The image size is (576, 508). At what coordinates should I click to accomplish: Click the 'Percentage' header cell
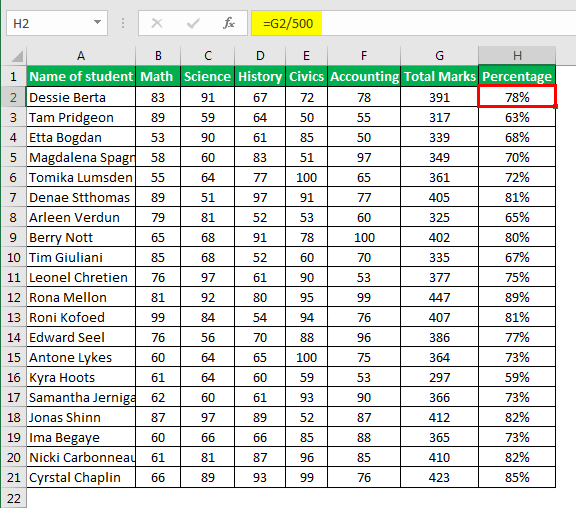point(517,76)
